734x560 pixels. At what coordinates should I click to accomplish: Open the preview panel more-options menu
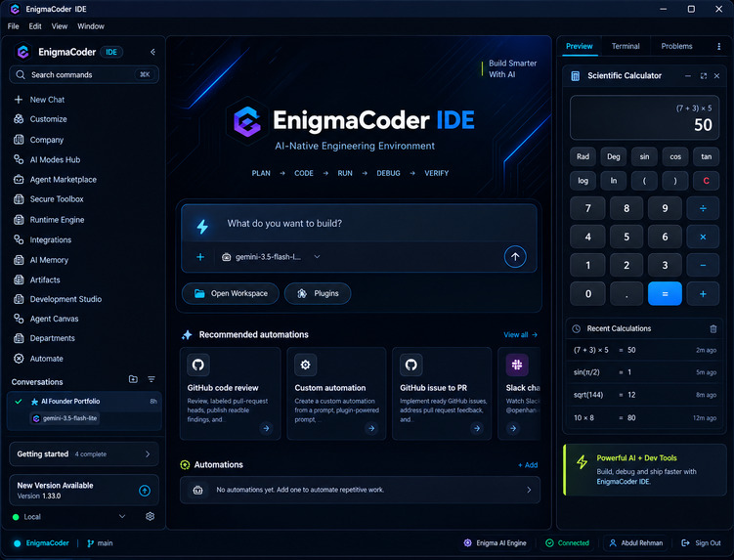(x=718, y=46)
